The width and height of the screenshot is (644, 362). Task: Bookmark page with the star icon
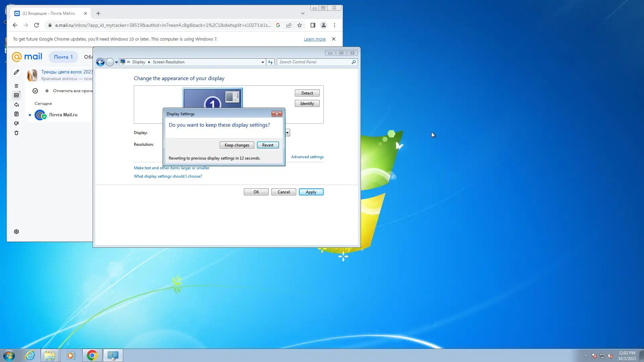tap(300, 25)
